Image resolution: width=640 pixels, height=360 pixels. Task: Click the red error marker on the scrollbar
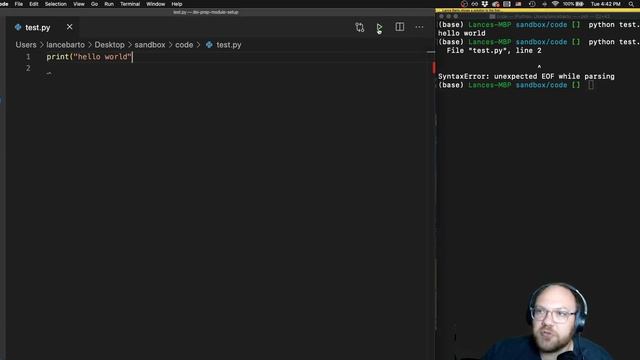[x=433, y=67]
